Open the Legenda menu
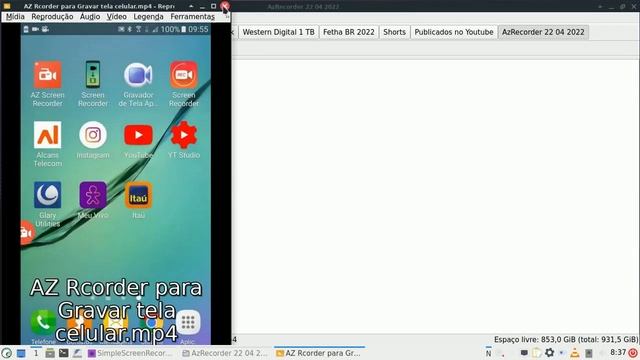Screen dimensions: 640x360 149,17
